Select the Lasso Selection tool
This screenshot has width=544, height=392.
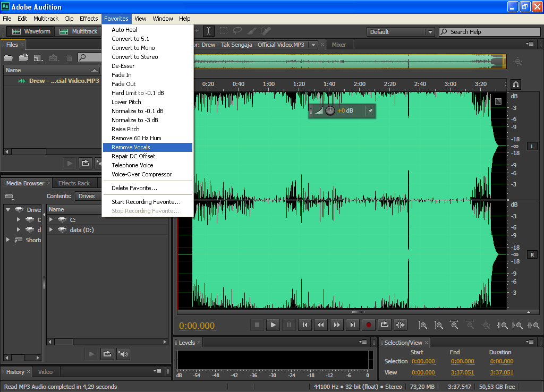(237, 31)
